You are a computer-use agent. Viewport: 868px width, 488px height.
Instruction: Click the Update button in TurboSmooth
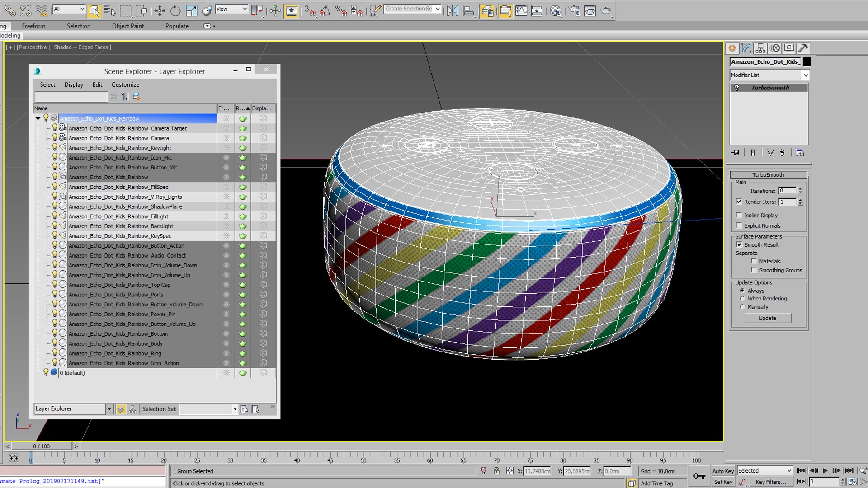768,318
